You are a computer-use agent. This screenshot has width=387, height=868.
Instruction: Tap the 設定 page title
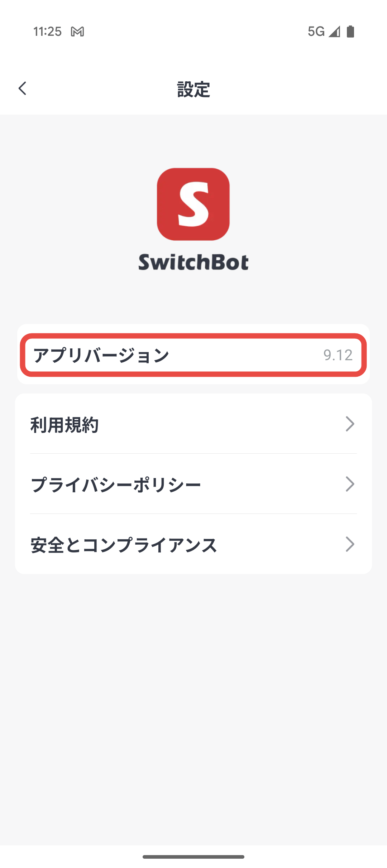193,89
